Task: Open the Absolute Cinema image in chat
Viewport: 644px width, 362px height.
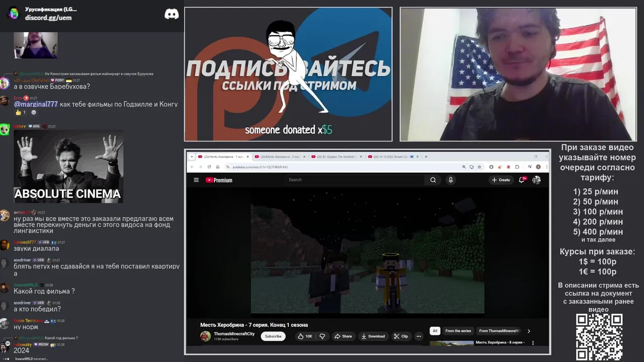Action: [x=68, y=166]
